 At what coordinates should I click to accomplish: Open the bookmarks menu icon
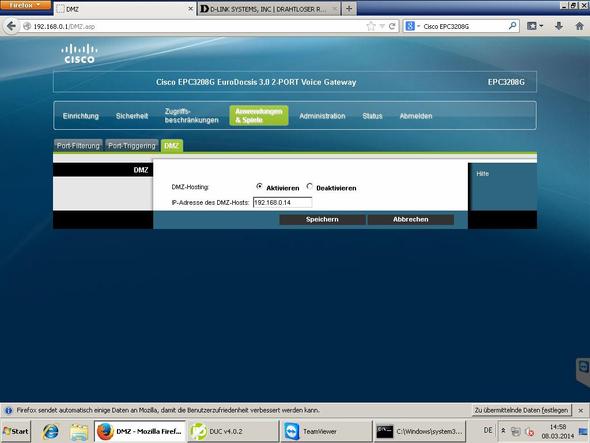click(535, 26)
